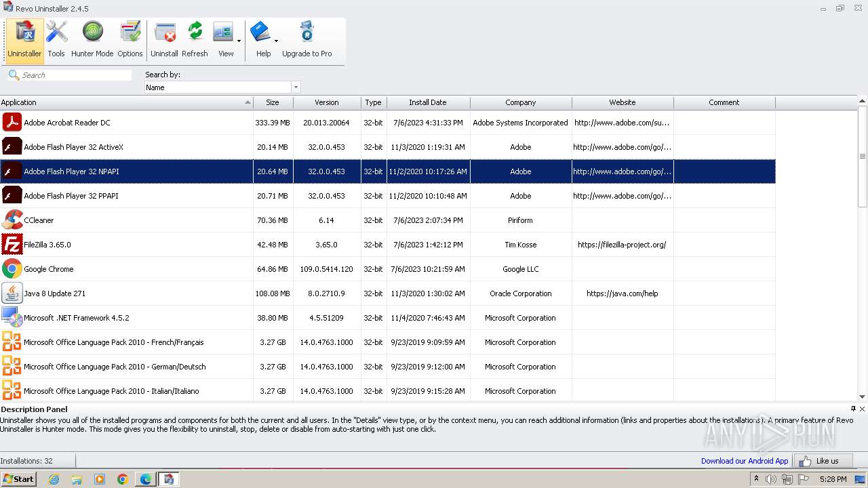The width and height of the screenshot is (868, 488).
Task: Select the Google Chrome list icon
Action: pyautogui.click(x=12, y=269)
